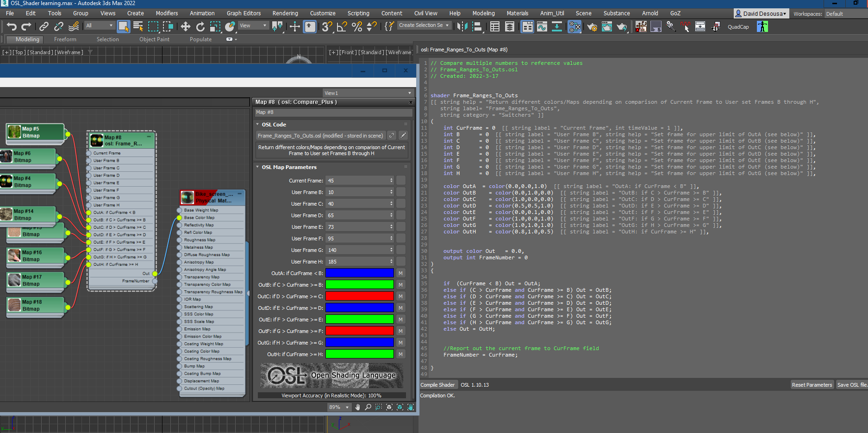Screen dimensions: 868x433
Task: Click the Reset Parameters button
Action: pos(812,384)
